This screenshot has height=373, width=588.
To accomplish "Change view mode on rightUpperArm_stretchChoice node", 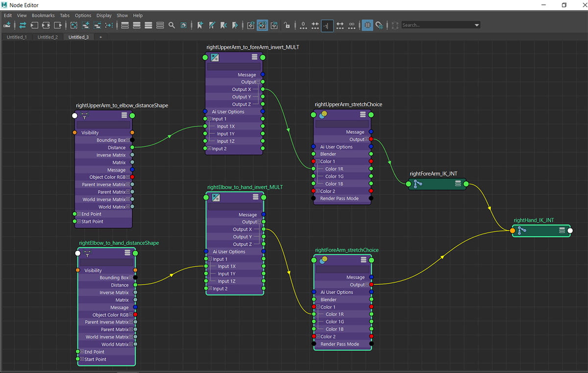I will [x=363, y=115].
